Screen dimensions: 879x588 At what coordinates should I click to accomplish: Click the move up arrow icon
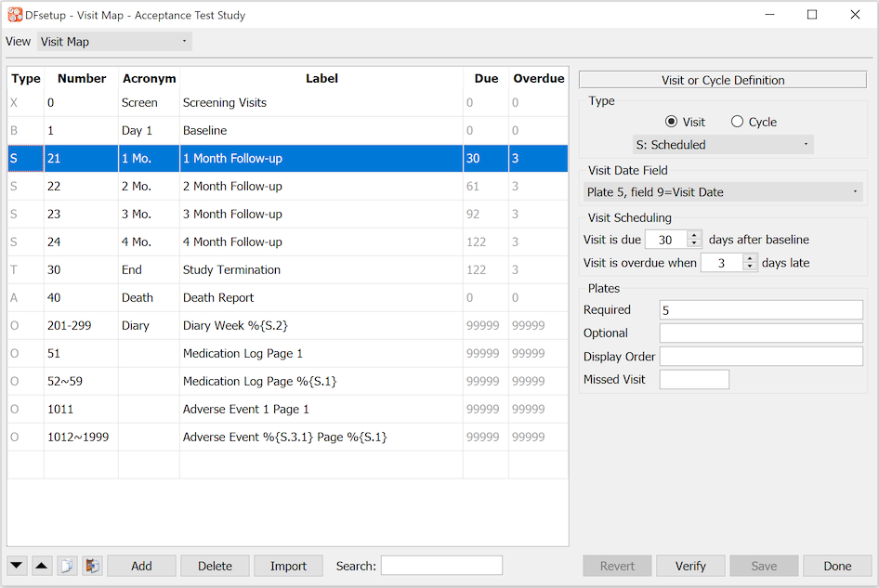42,566
